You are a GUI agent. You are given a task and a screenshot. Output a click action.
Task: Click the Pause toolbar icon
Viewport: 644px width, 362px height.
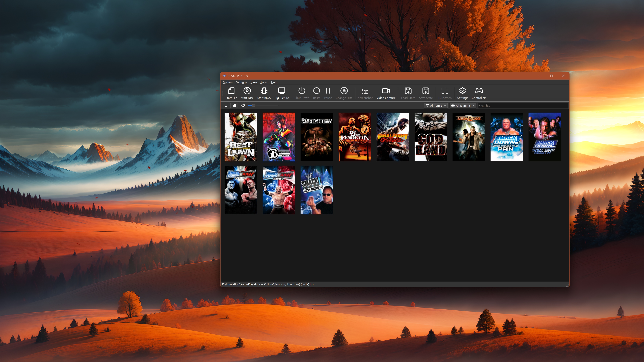point(328,94)
